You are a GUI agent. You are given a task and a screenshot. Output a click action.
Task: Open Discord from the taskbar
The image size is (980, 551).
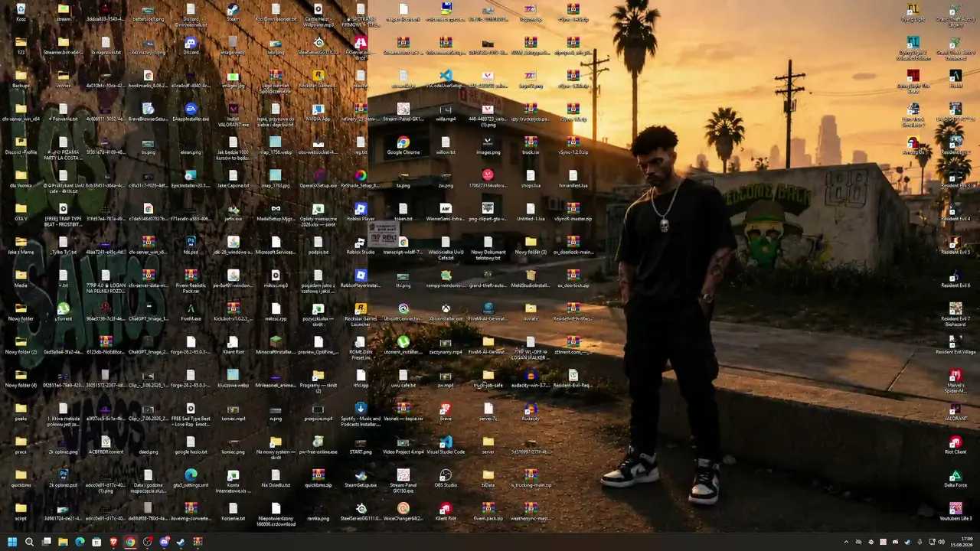coord(164,542)
